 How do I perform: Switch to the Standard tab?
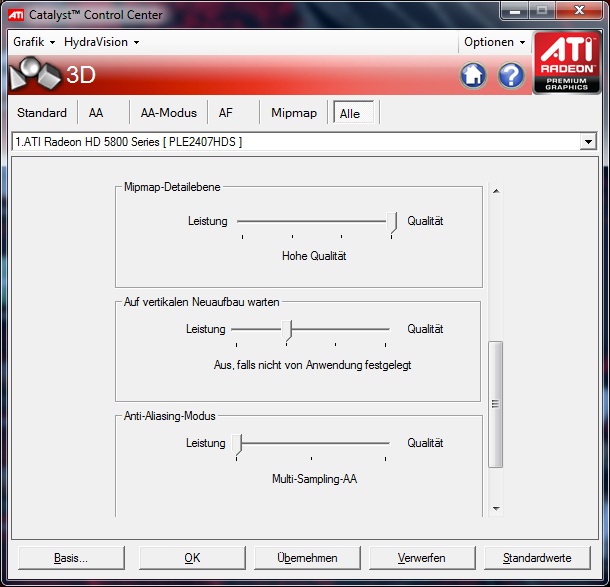pos(42,113)
